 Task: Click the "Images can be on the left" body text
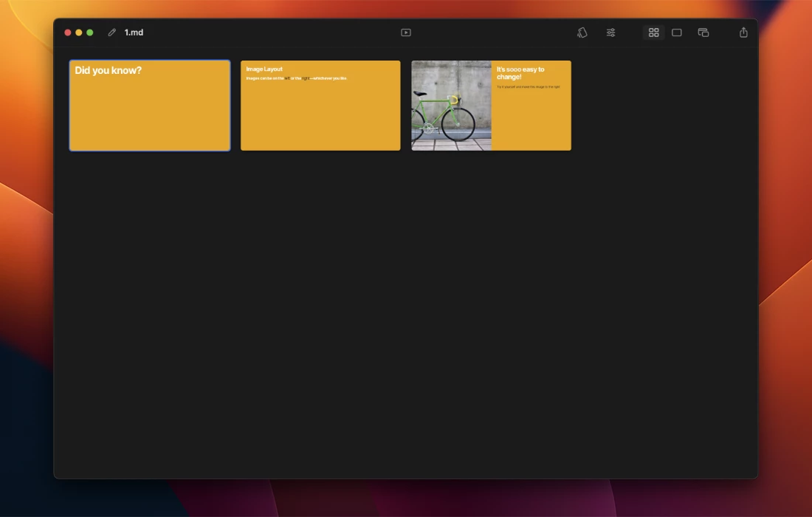point(296,78)
